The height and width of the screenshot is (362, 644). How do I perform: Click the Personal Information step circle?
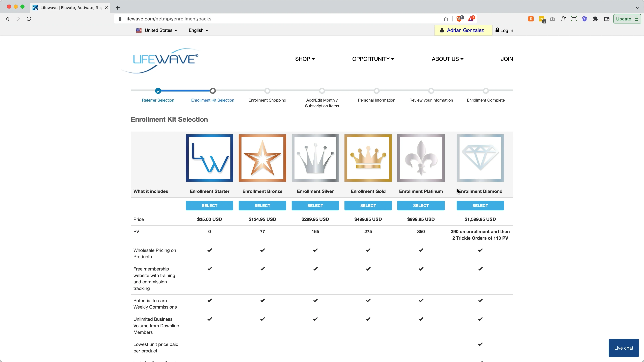[377, 91]
